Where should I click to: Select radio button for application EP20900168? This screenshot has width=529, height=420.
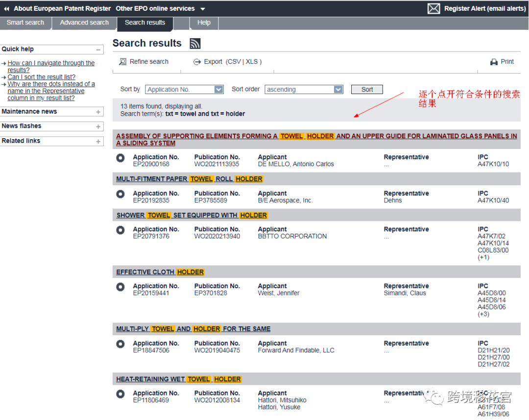click(120, 158)
